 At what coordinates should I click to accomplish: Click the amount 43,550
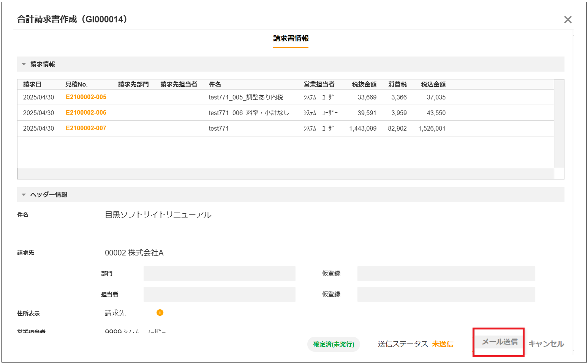point(436,113)
